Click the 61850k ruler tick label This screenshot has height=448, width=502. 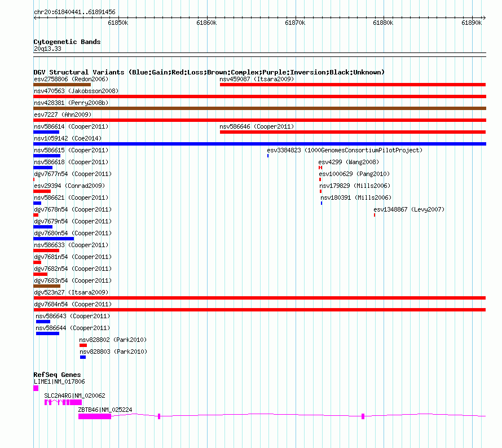coord(118,23)
